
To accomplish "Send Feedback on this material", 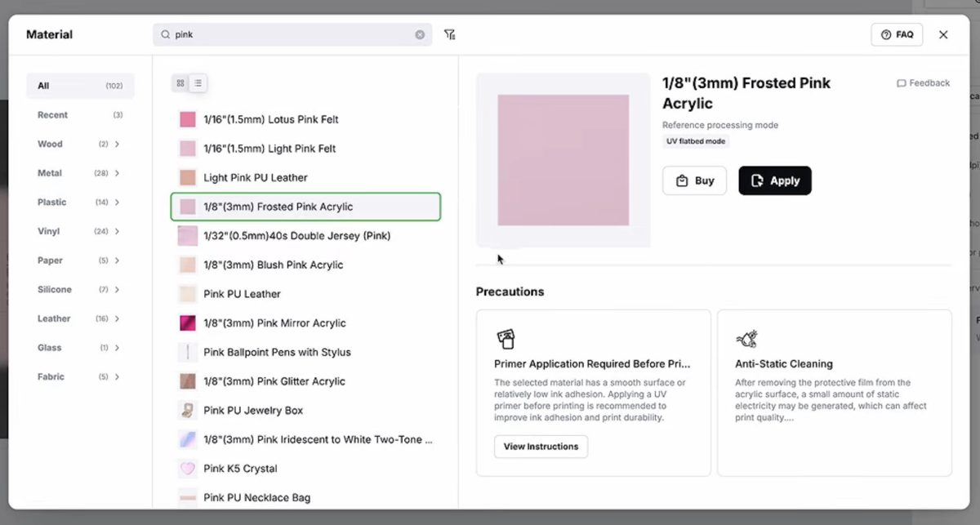I will (x=924, y=83).
